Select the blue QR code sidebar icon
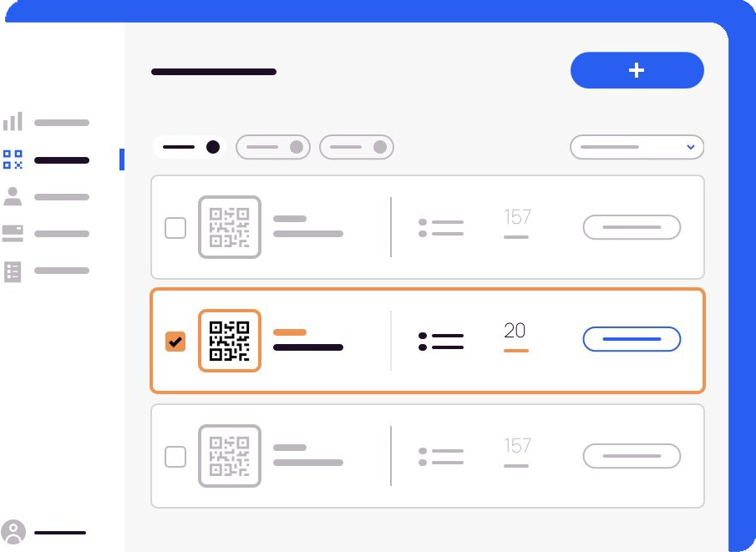 (13, 160)
